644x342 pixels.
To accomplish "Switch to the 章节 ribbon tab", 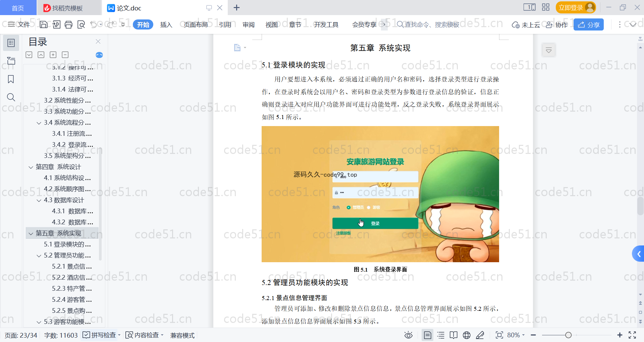I will (295, 24).
